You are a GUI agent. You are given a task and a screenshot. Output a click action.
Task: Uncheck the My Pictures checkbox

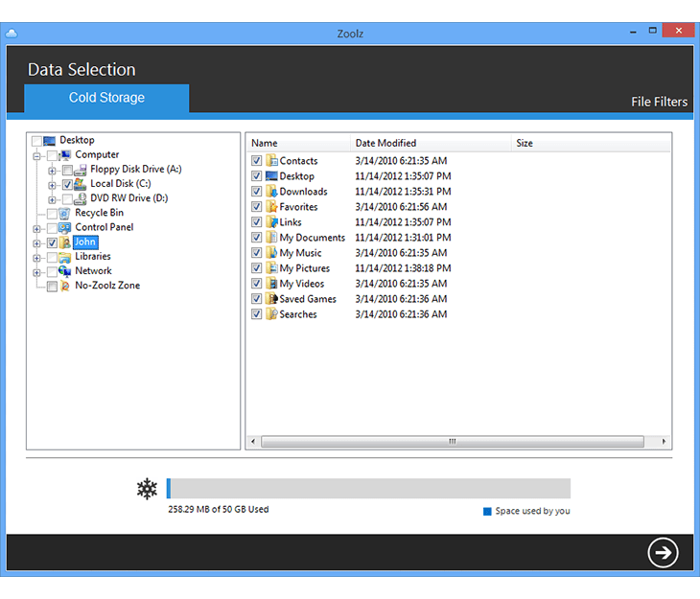coord(256,267)
